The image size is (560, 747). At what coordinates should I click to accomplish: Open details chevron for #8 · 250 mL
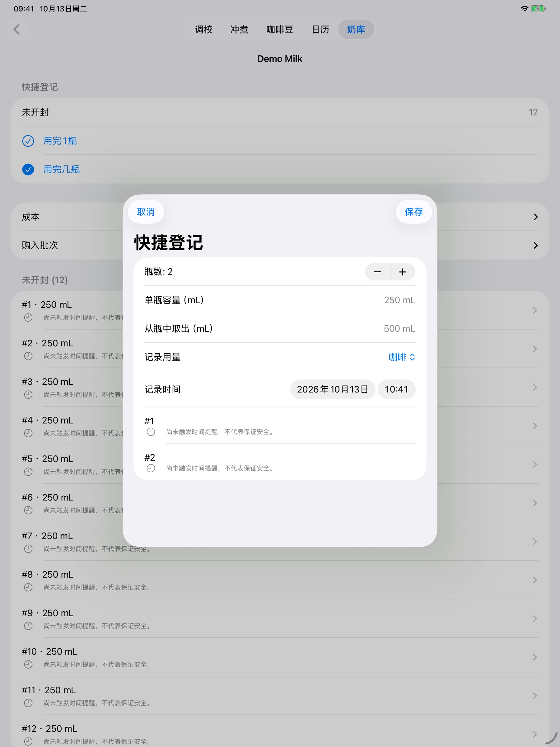(535, 580)
